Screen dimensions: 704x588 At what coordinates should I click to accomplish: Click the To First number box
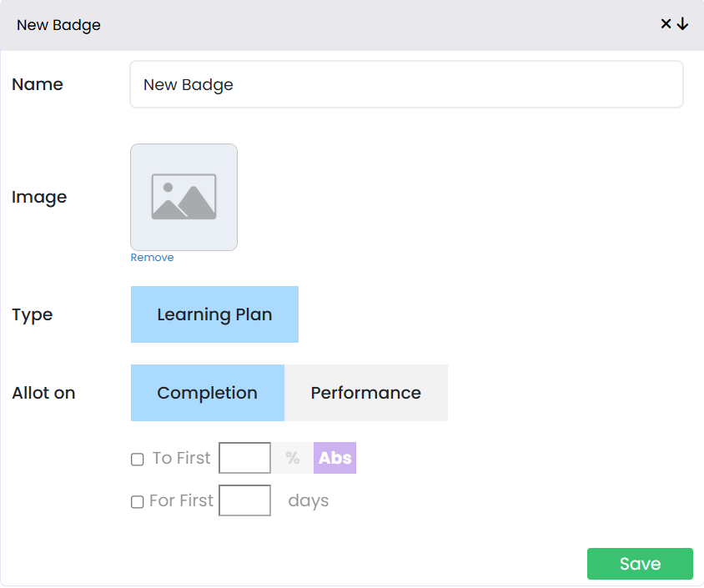point(244,458)
